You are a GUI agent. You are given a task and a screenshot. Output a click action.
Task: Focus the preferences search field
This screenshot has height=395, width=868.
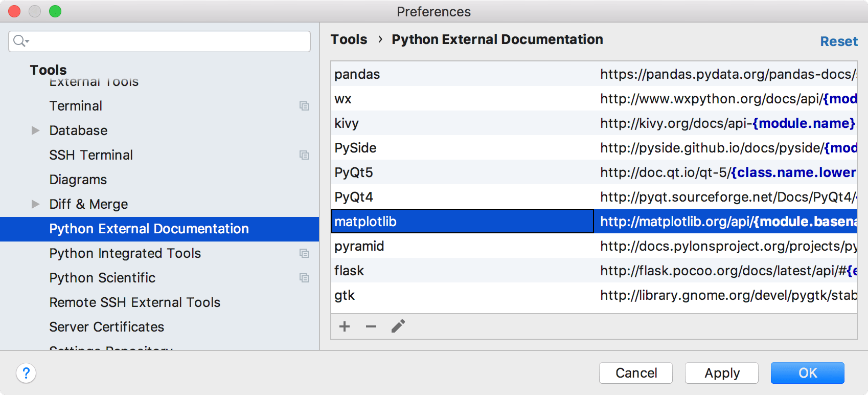(159, 41)
